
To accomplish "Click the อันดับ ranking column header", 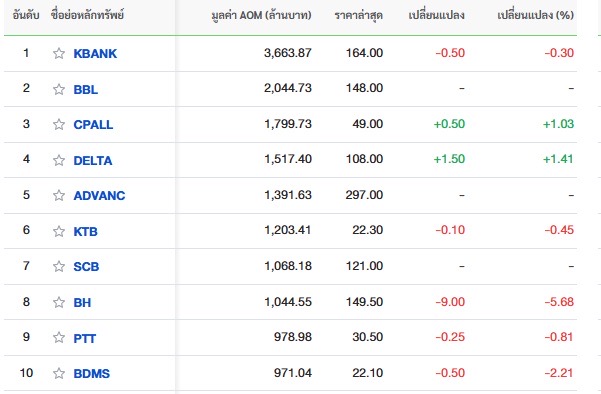I will tap(26, 15).
